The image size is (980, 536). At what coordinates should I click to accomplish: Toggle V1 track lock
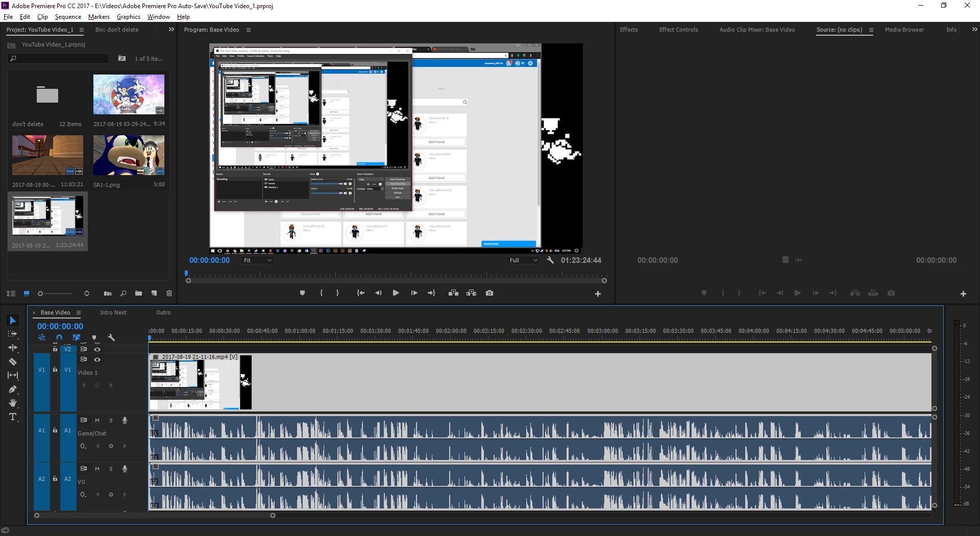coord(55,370)
